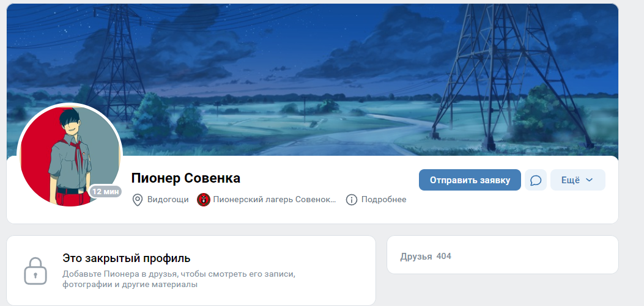644x306 pixels.
Task: Click the 12 мин last-seen badge
Action: point(106,192)
